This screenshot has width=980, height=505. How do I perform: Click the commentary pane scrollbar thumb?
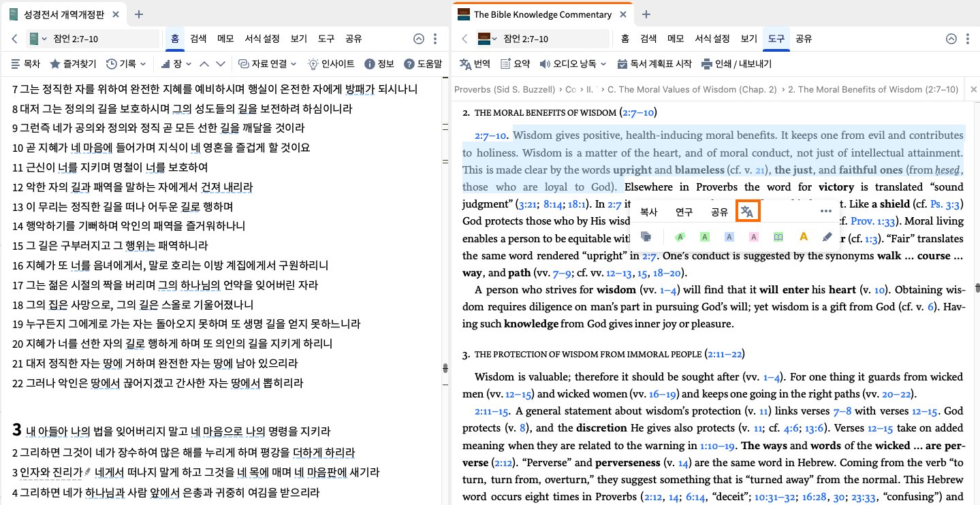[x=977, y=287]
